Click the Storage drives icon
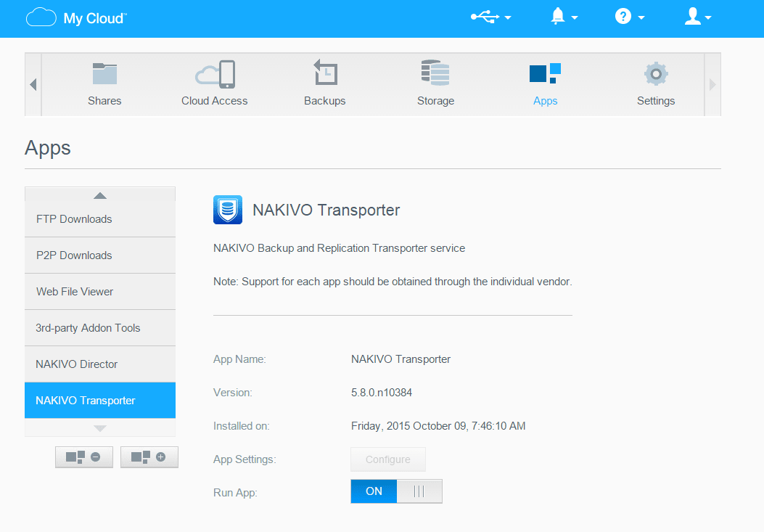This screenshot has height=532, width=764. [435, 73]
